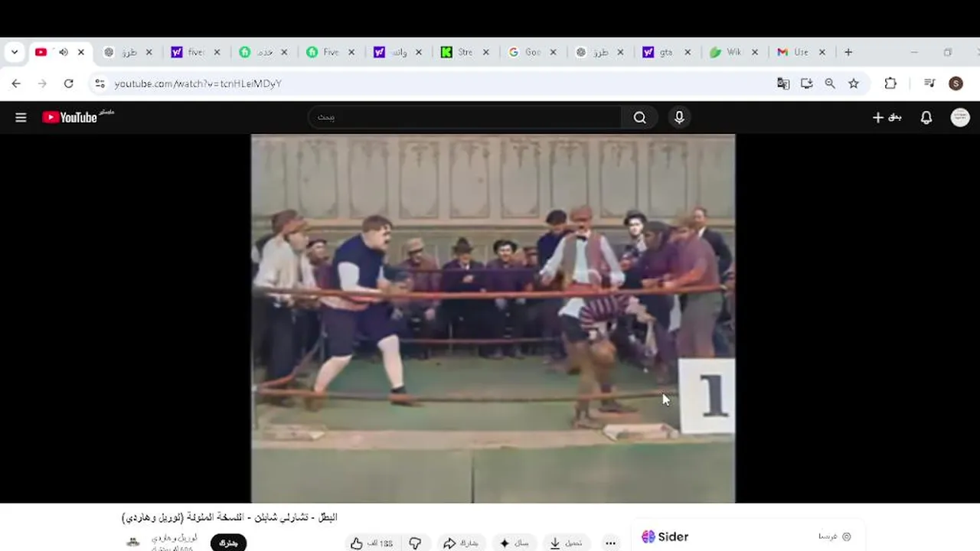980x551 pixels.
Task: Like the video with thumbs up
Action: pyautogui.click(x=372, y=543)
